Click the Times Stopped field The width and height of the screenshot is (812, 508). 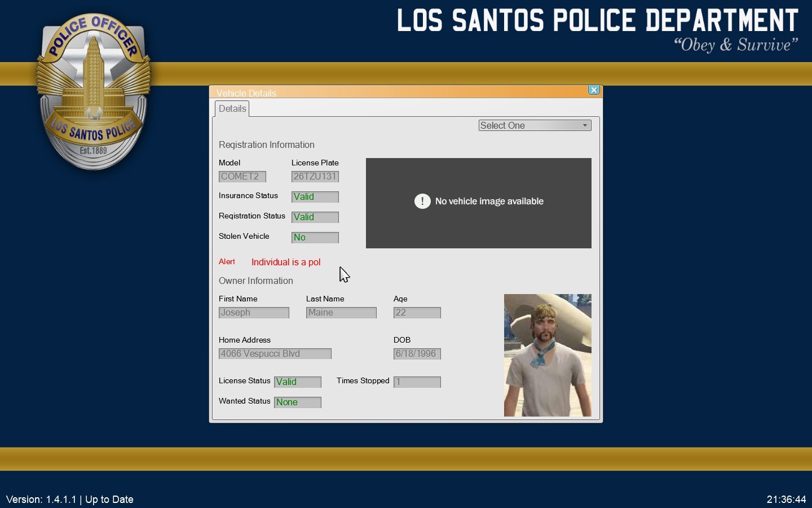pyautogui.click(x=417, y=382)
